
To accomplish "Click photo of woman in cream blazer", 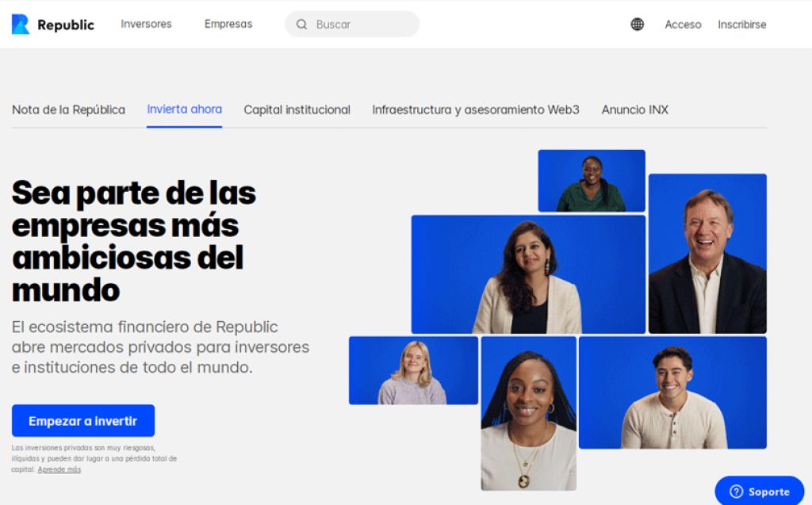I will (x=528, y=274).
